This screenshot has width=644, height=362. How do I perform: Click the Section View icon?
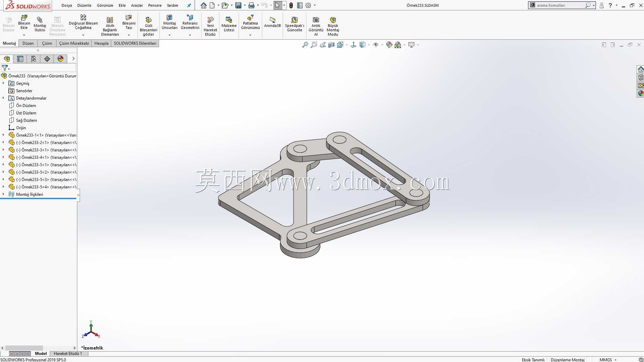click(331, 45)
